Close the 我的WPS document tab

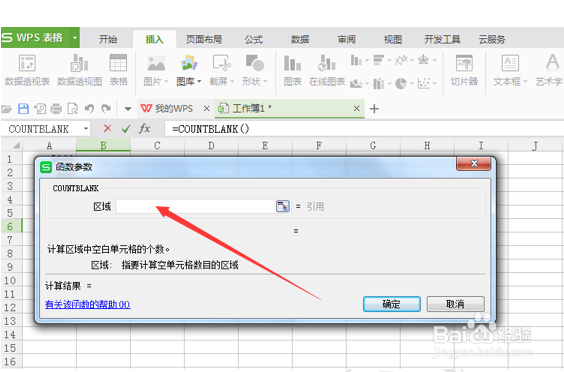(x=206, y=108)
